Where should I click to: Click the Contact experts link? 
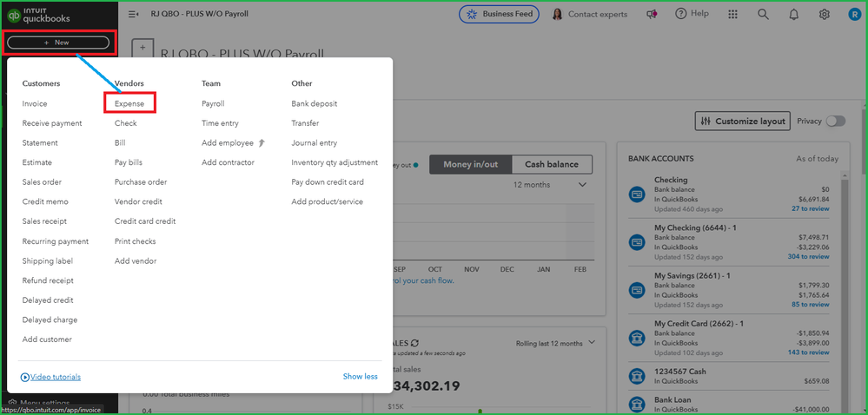[x=598, y=15]
